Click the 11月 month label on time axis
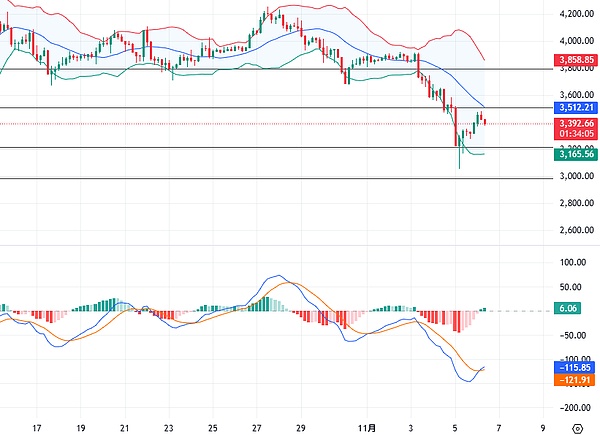 click(369, 426)
